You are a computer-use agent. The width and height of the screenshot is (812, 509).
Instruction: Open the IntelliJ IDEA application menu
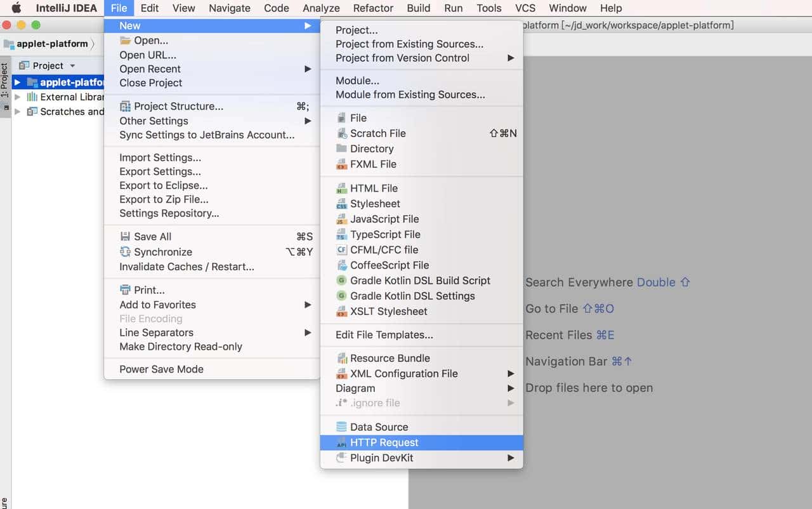coord(66,8)
